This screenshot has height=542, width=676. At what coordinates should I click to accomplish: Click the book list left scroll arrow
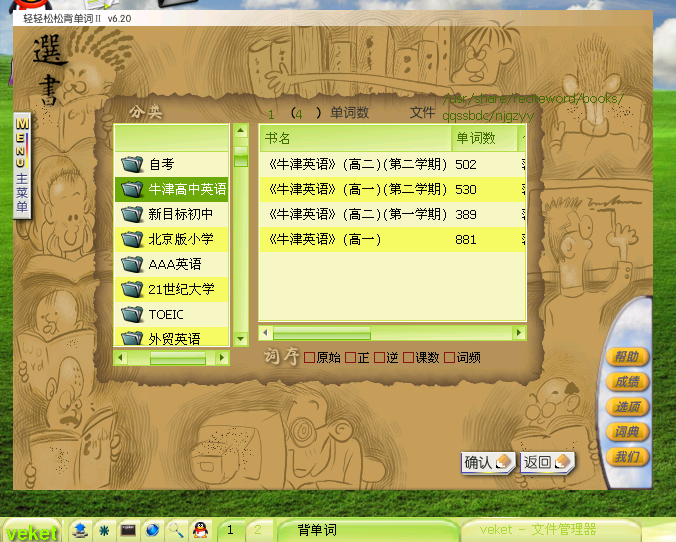(266, 333)
